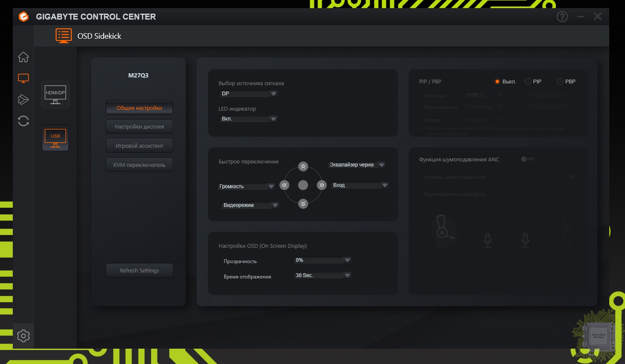625x364 pixels.
Task: Open the settings gear icon
Action: pos(23,336)
